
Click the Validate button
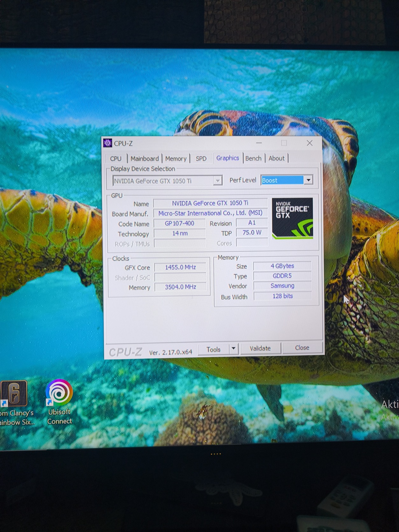[x=260, y=348]
